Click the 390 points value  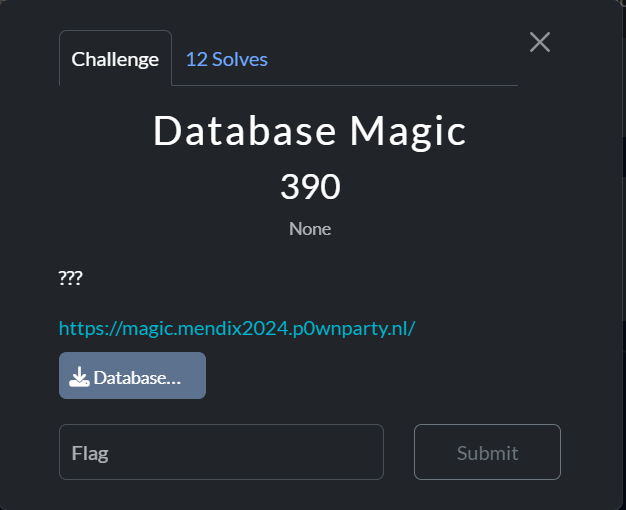(310, 186)
